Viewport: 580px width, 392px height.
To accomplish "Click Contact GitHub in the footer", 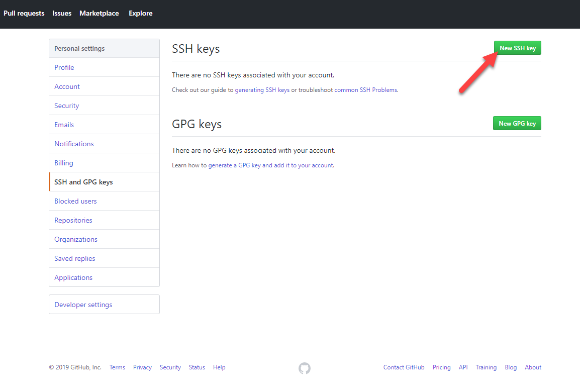I will click(x=404, y=367).
